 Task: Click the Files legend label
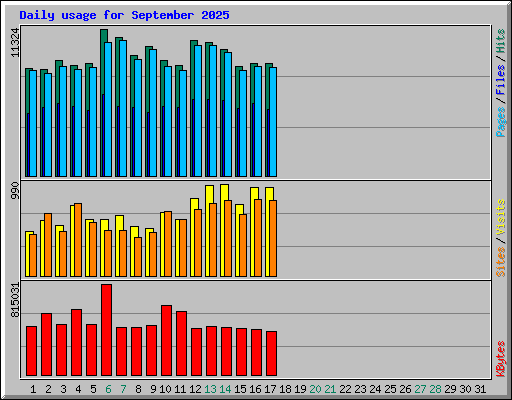[x=500, y=80]
